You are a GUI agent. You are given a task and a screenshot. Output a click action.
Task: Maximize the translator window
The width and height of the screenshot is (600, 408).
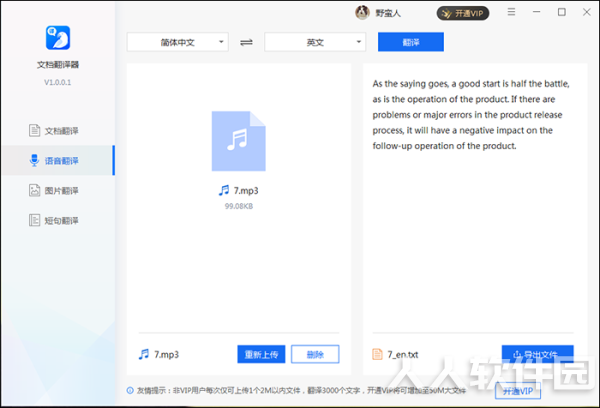[562, 12]
